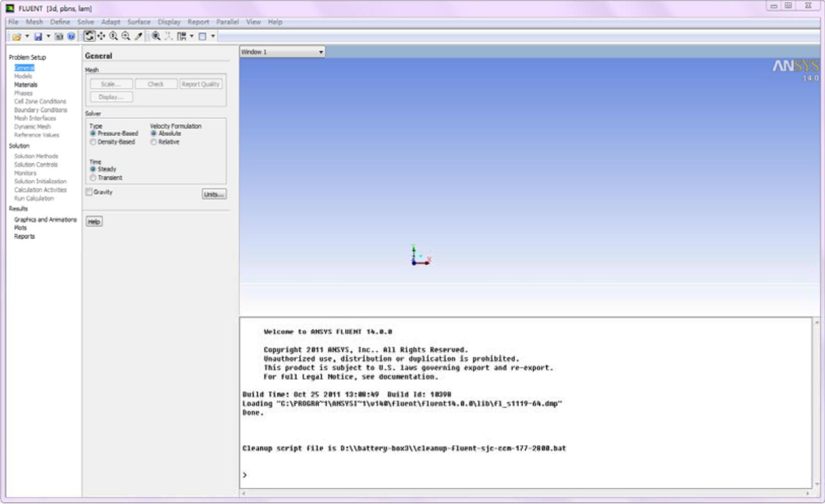Viewport: 825px width, 504px height.
Task: Click the console horizontal scrollbar
Action: 526,493
